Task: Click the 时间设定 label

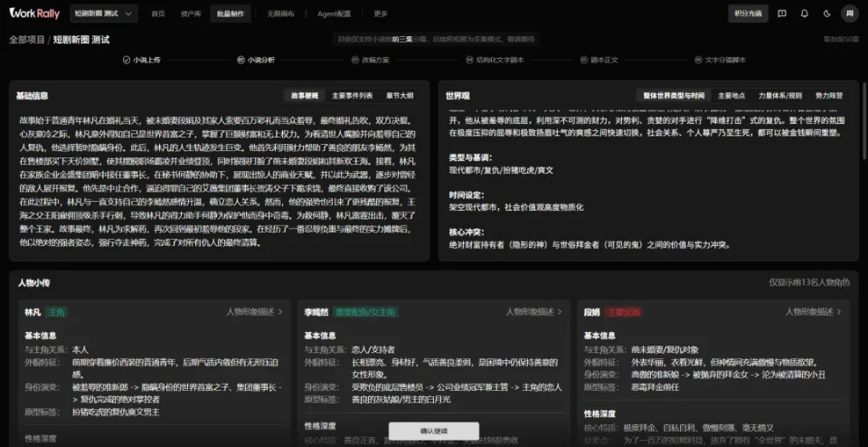Action: 467,195
